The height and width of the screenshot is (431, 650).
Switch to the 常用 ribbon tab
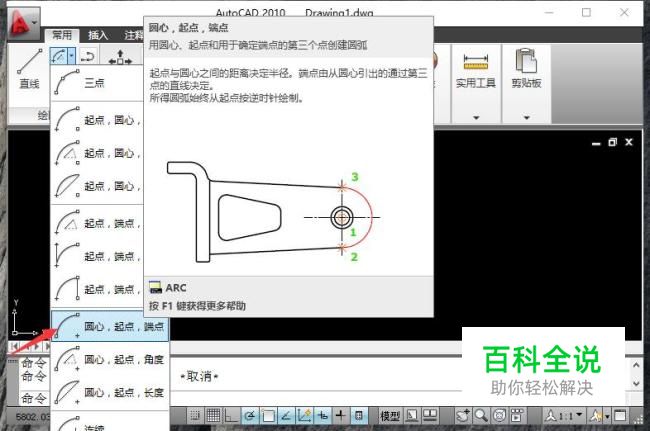(x=62, y=35)
